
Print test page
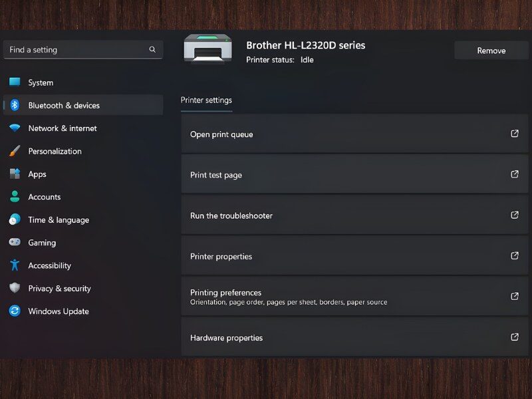(216, 175)
